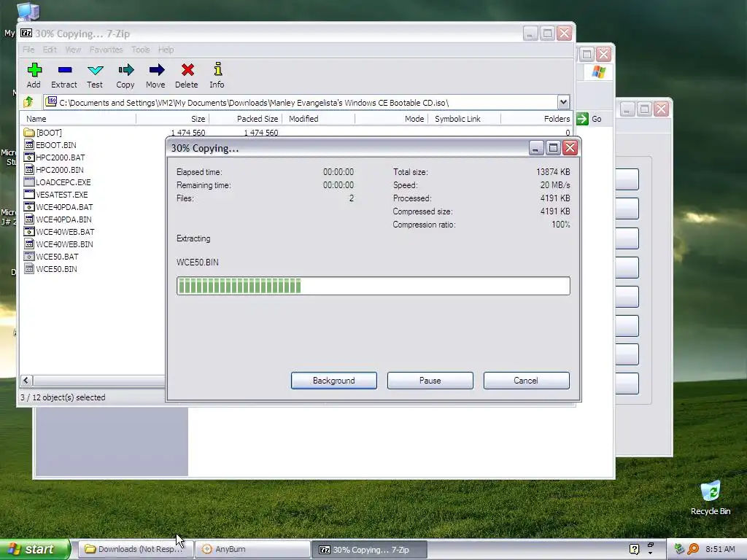Click the 8:51 AM clock in the tray
747x560 pixels.
click(720, 549)
